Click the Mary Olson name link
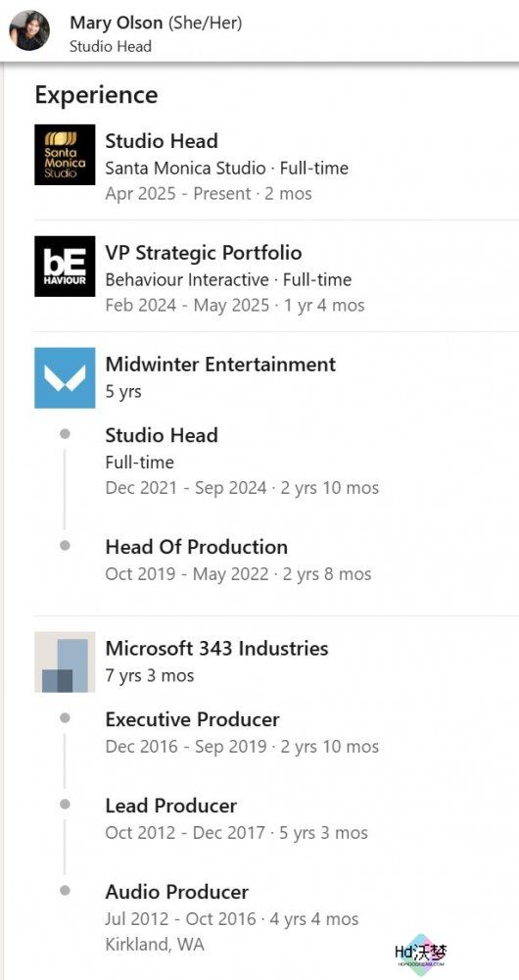The height and width of the screenshot is (980, 519). (117, 24)
